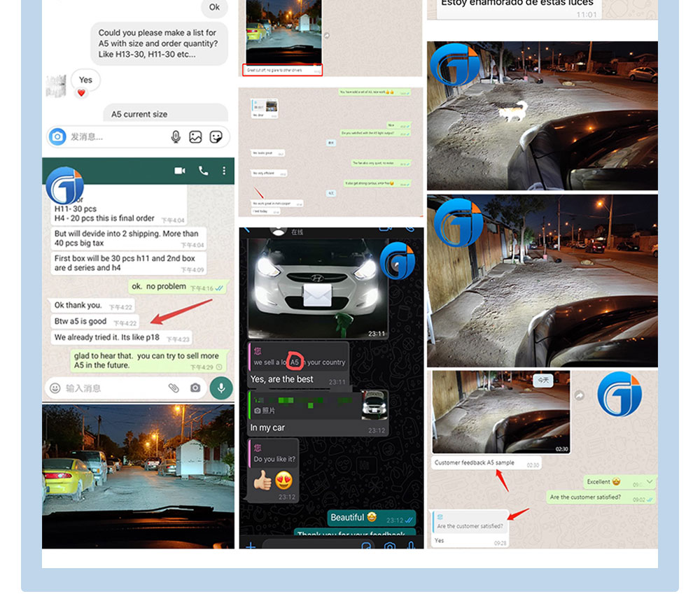Expand chevron on the Excellent message bubble
Viewport: 700px width, 601px height.
tap(650, 481)
